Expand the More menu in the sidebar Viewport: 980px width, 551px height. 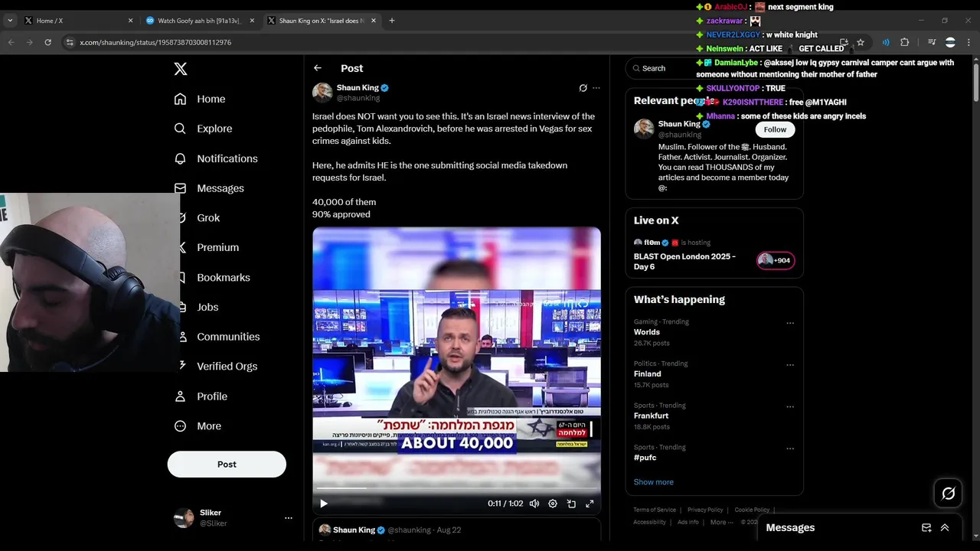click(x=198, y=426)
